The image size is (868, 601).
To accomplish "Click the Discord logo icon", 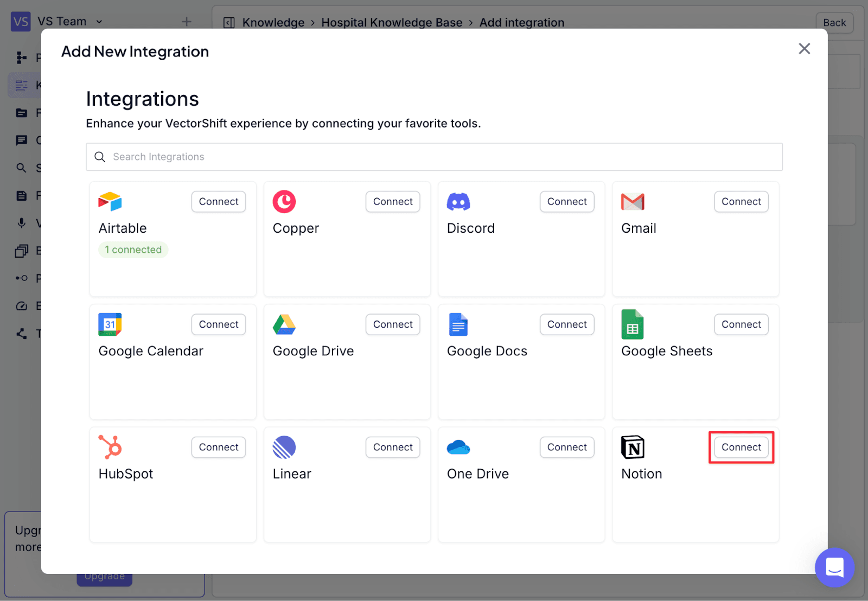I will (458, 202).
